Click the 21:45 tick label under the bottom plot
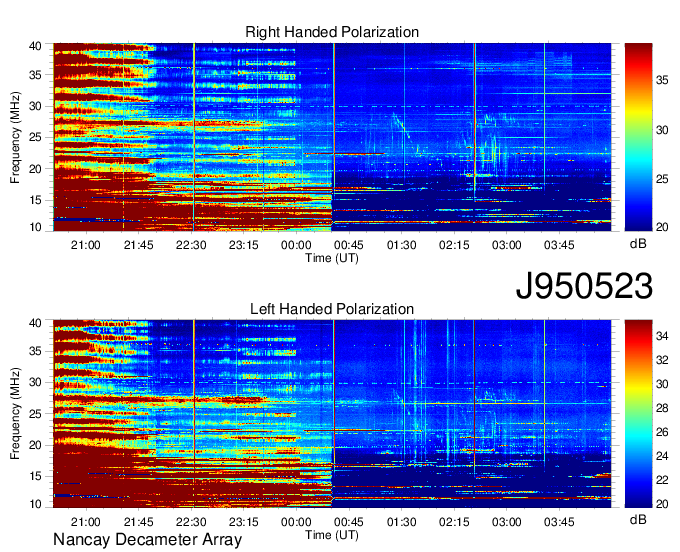 tap(138, 522)
